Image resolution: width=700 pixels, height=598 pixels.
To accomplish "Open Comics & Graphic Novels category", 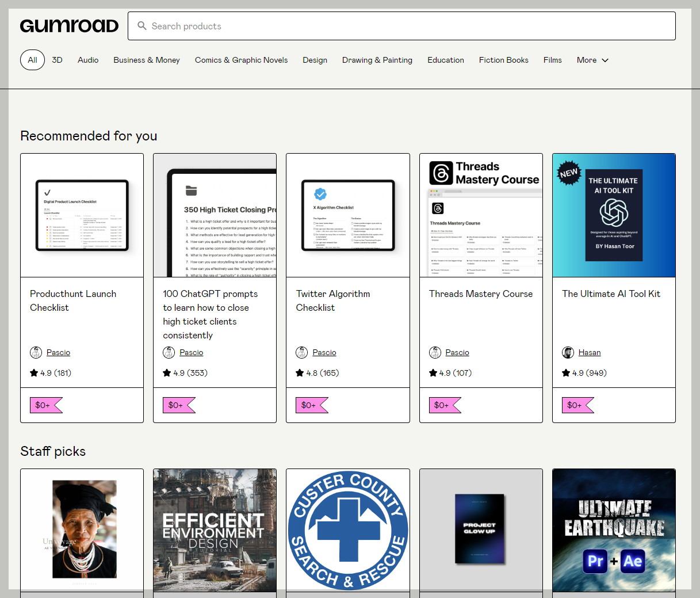I will pyautogui.click(x=241, y=60).
